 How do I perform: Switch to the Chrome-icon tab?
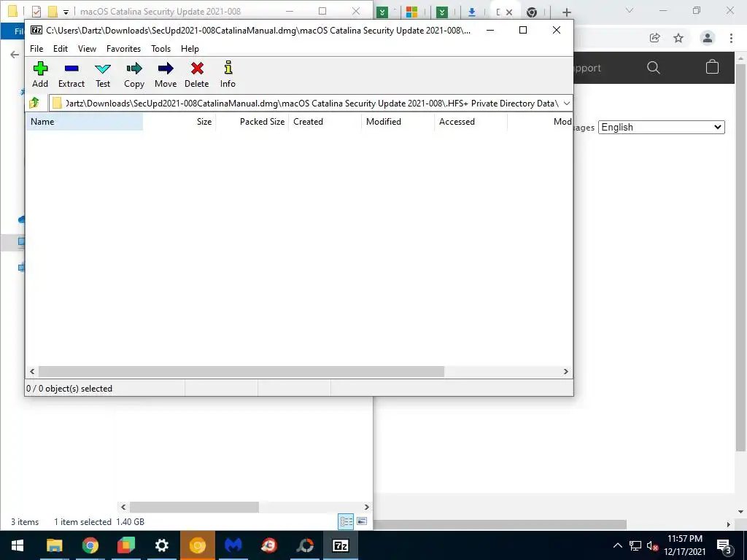[532, 12]
